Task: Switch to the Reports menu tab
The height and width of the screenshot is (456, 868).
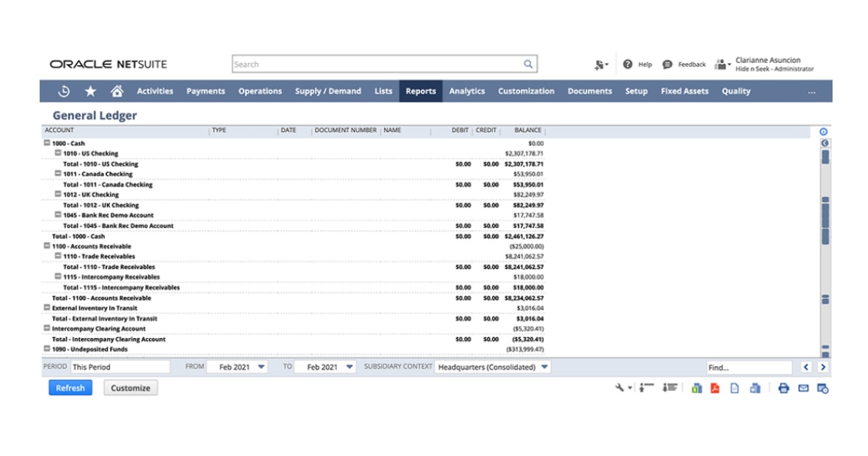Action: [x=420, y=90]
